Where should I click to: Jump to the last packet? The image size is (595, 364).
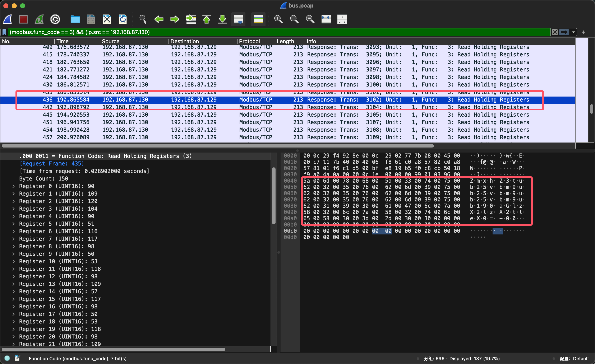coord(222,19)
